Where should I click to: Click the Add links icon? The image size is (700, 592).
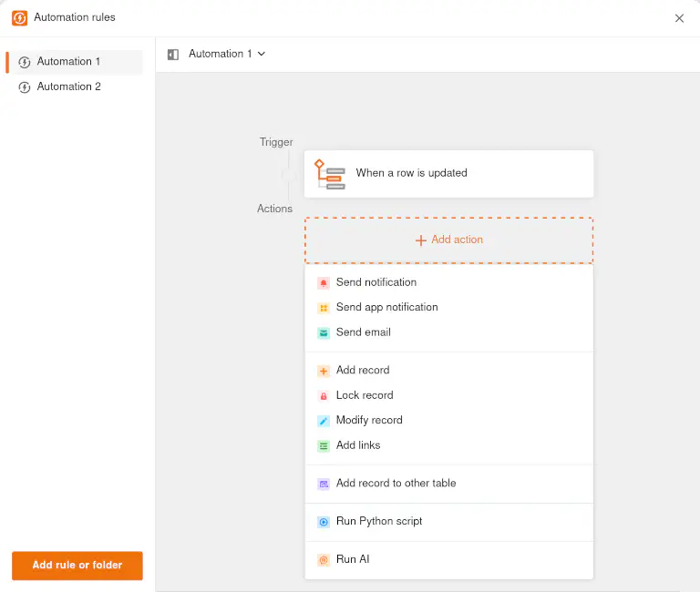[324, 446]
